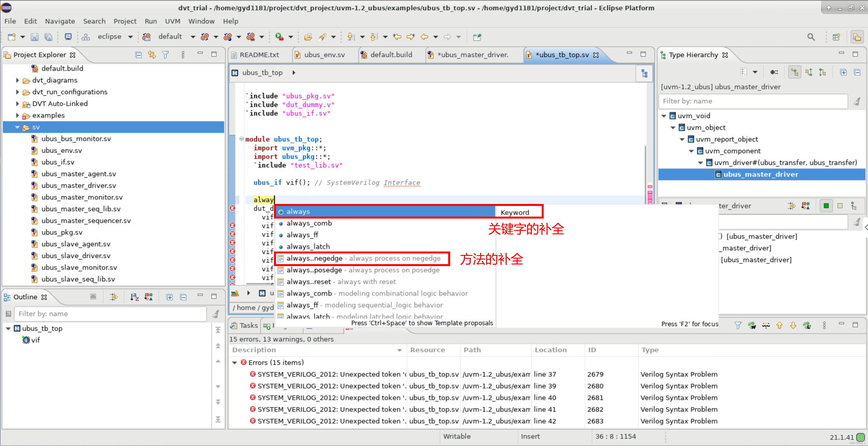
Task: Click the filter icon in Problems panel toolbar
Action: (x=738, y=325)
